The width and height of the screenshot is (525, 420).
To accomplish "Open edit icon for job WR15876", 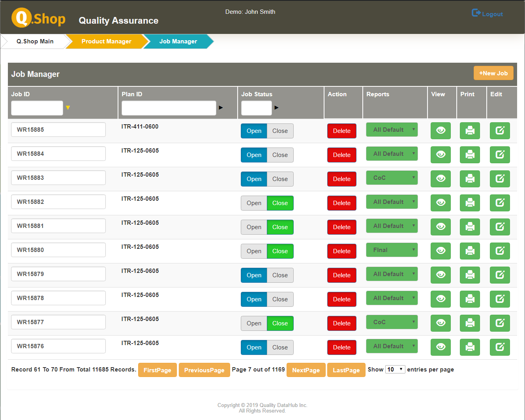I will click(x=500, y=347).
